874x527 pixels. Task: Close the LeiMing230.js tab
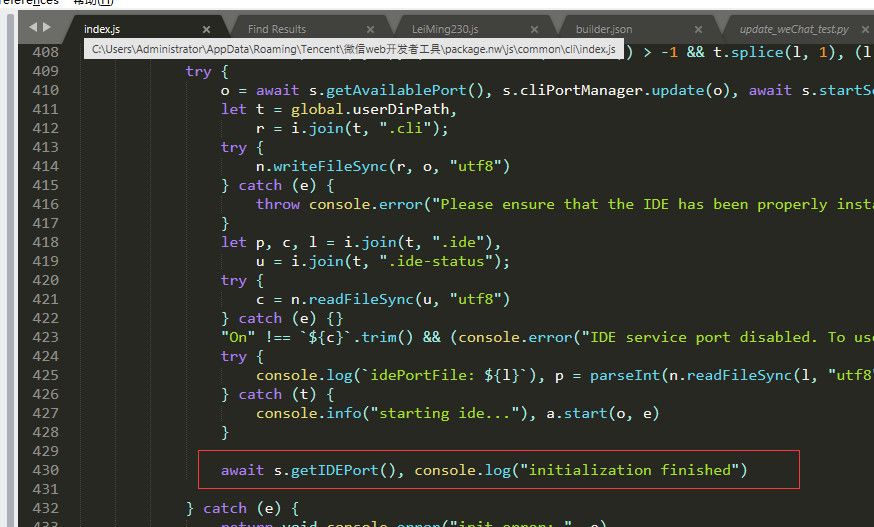click(535, 30)
